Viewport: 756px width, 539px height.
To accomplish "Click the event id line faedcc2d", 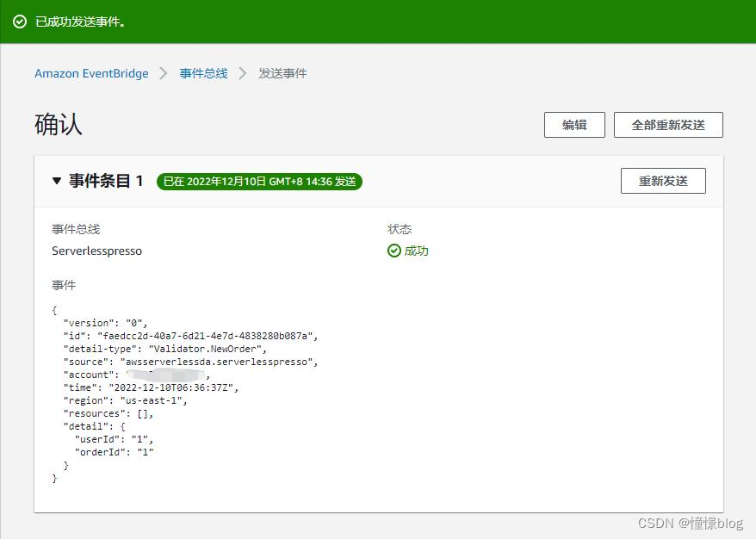I will pos(190,336).
